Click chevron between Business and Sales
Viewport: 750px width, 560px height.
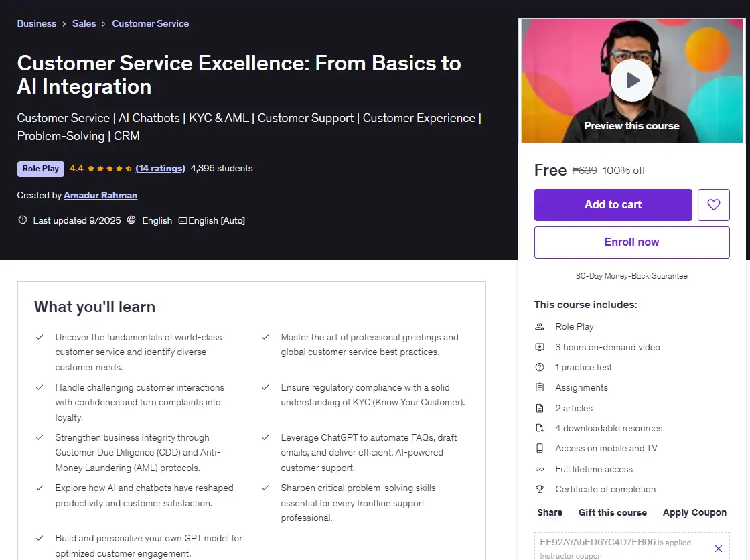(x=64, y=24)
